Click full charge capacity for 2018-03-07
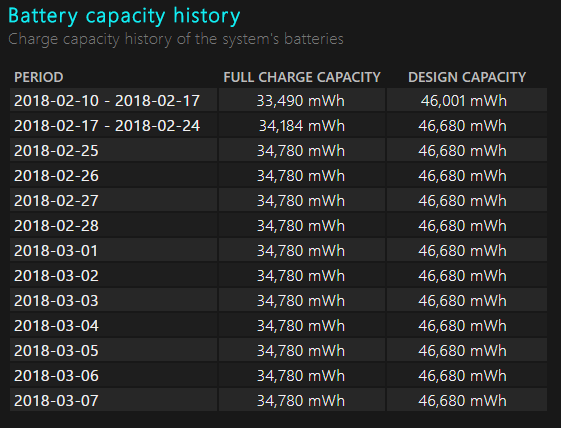This screenshot has height=428, width=561. tap(302, 400)
